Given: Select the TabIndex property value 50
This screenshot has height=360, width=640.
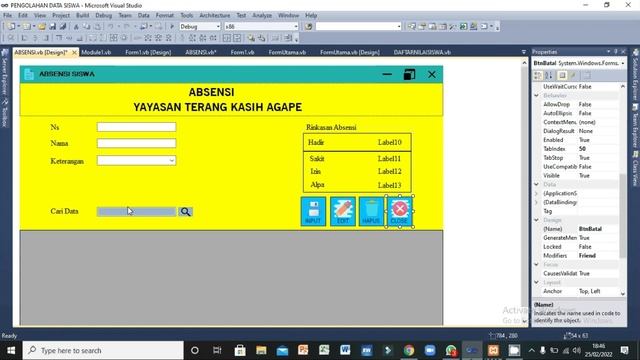Looking at the screenshot, I should pyautogui.click(x=598, y=149).
